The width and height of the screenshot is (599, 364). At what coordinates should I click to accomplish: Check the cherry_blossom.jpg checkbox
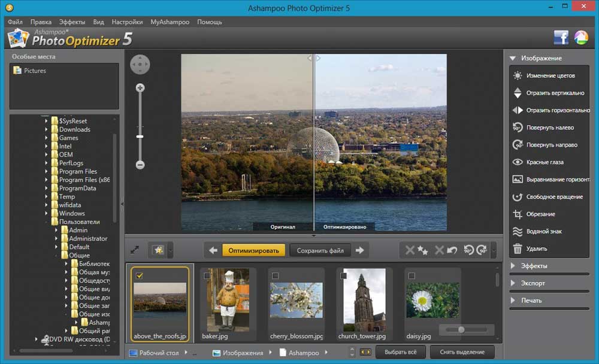(x=276, y=276)
